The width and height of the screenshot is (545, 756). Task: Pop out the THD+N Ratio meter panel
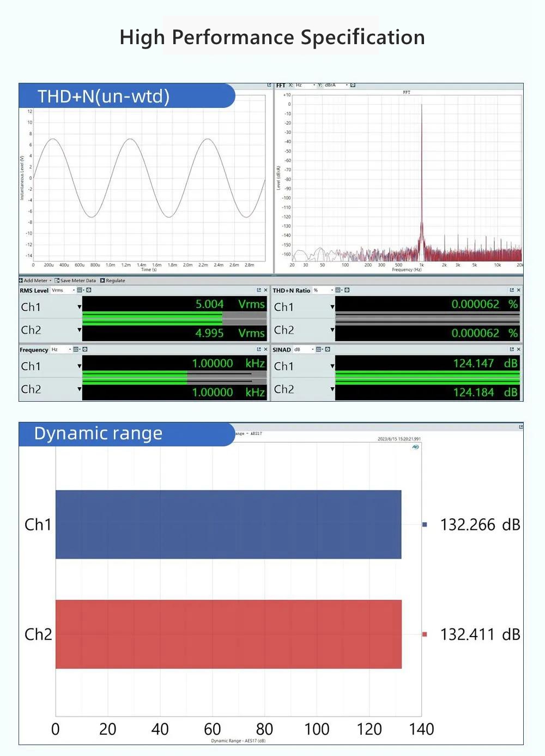pyautogui.click(x=512, y=291)
